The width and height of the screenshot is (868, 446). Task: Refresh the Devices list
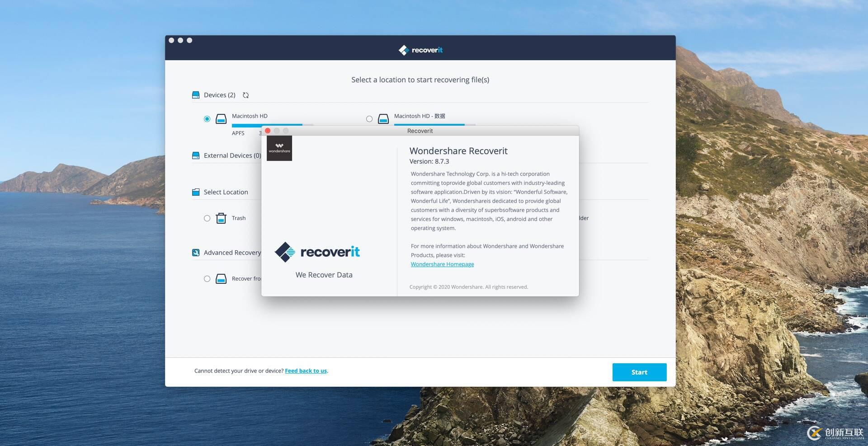[x=245, y=95]
